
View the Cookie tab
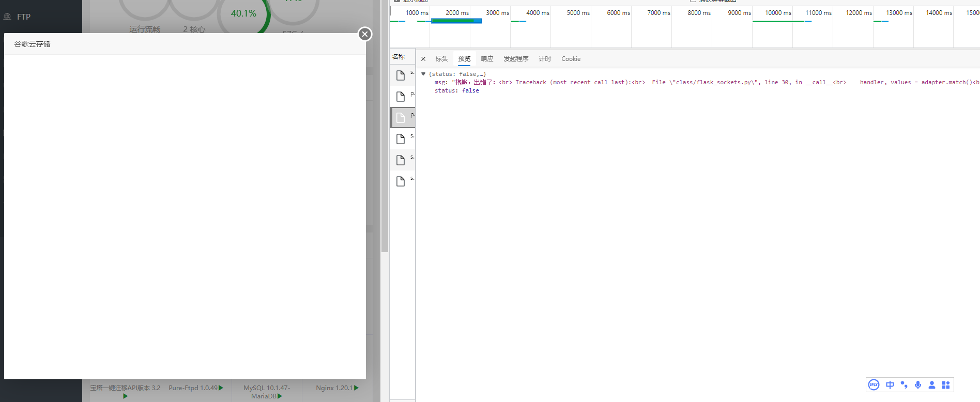(x=571, y=59)
